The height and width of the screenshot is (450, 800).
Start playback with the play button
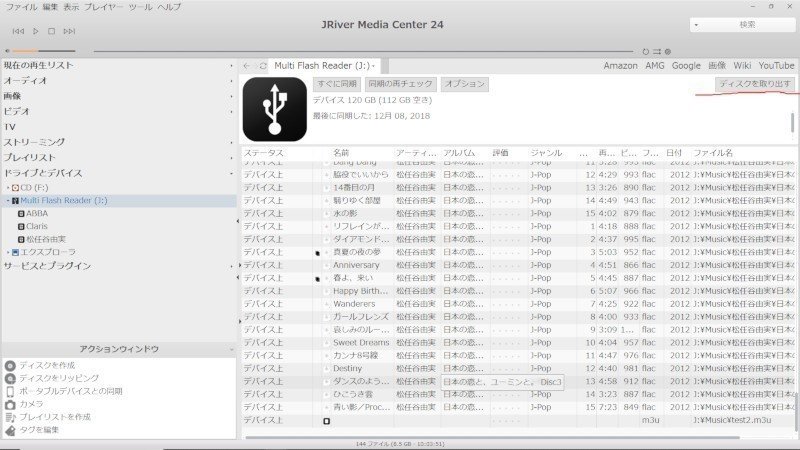click(x=36, y=31)
